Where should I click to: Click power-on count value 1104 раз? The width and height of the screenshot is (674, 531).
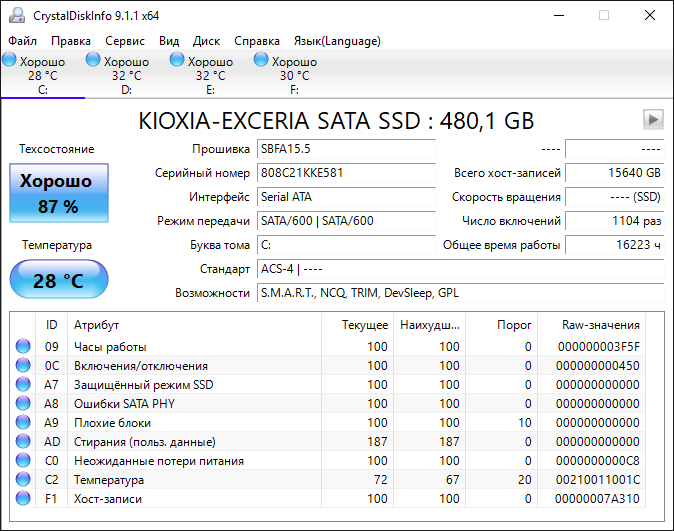coord(615,221)
